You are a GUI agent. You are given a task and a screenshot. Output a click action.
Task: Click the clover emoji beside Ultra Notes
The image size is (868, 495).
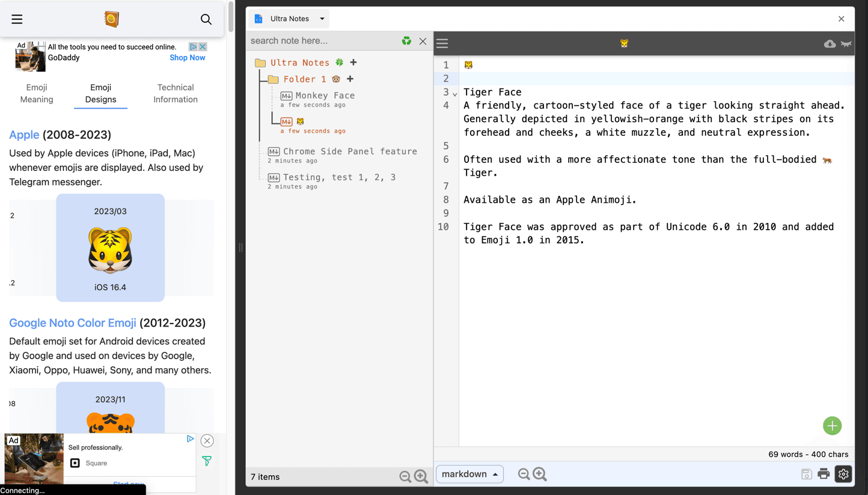[x=340, y=63]
